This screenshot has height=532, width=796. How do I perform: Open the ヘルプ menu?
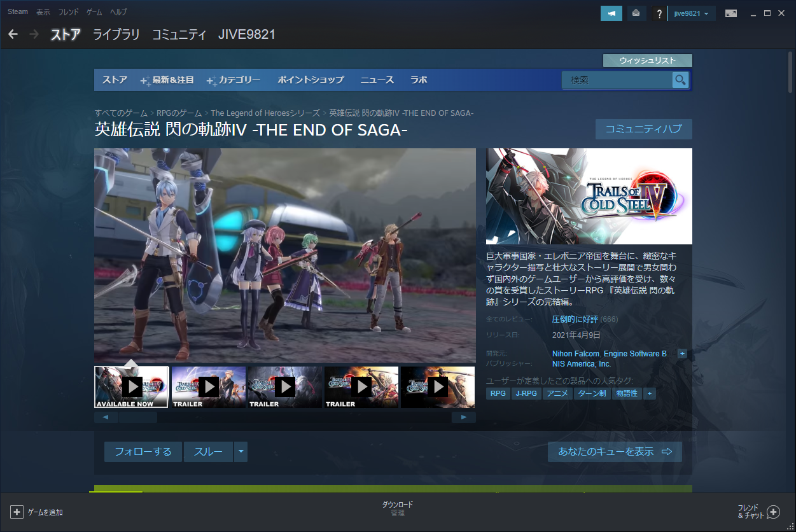[118, 12]
